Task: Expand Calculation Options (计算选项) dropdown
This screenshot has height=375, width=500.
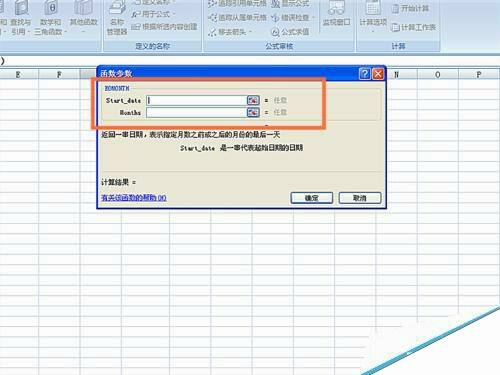Action: click(x=373, y=18)
